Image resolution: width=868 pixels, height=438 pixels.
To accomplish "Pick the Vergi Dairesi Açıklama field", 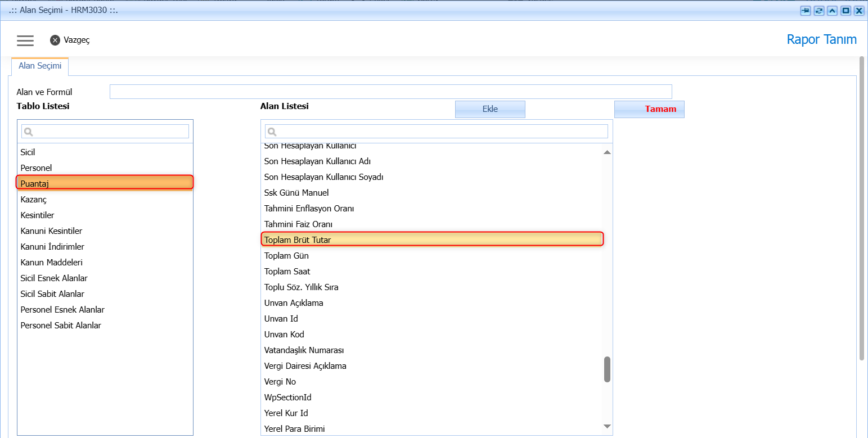I will click(x=432, y=366).
